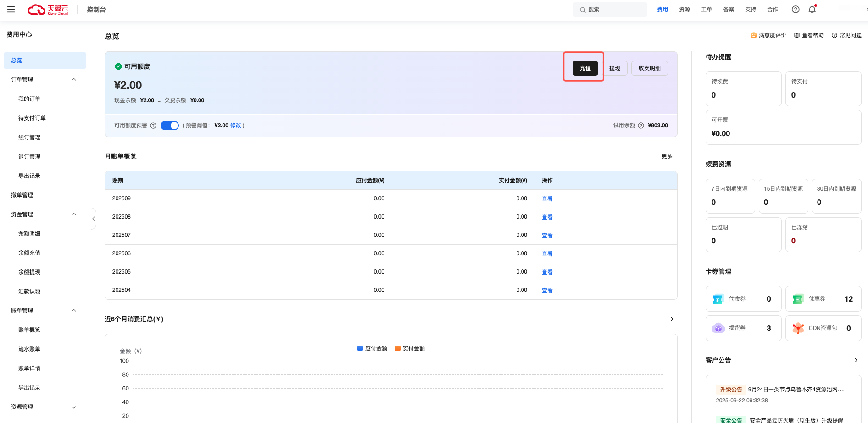
Task: Click the satisfaction rating smiley icon
Action: coord(753,35)
